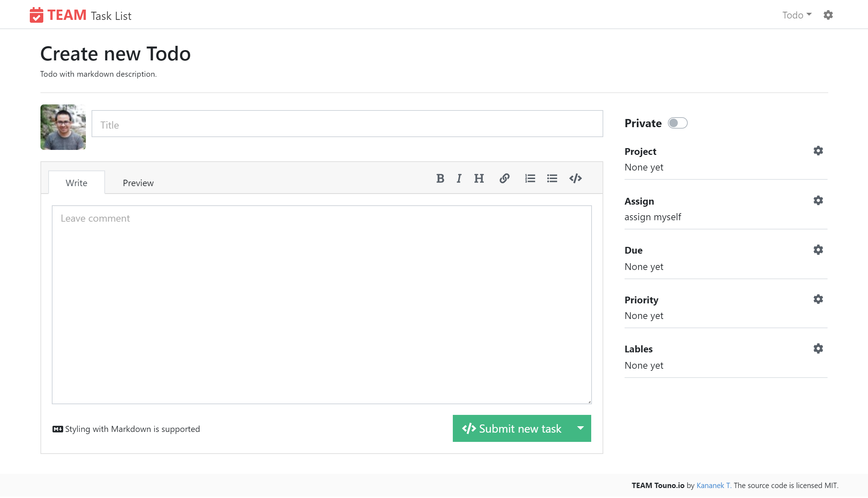Click the Submit new task button
Viewport: 868px width, 498px height.
click(x=512, y=428)
